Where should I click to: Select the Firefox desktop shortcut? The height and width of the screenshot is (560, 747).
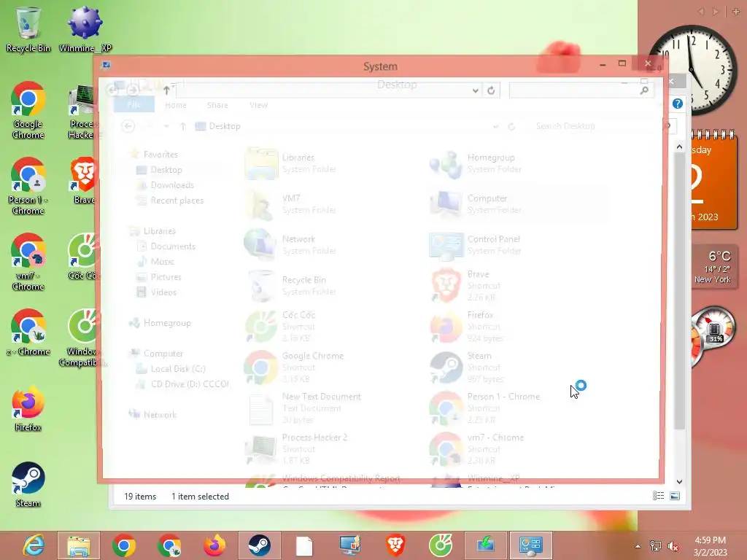tap(28, 408)
